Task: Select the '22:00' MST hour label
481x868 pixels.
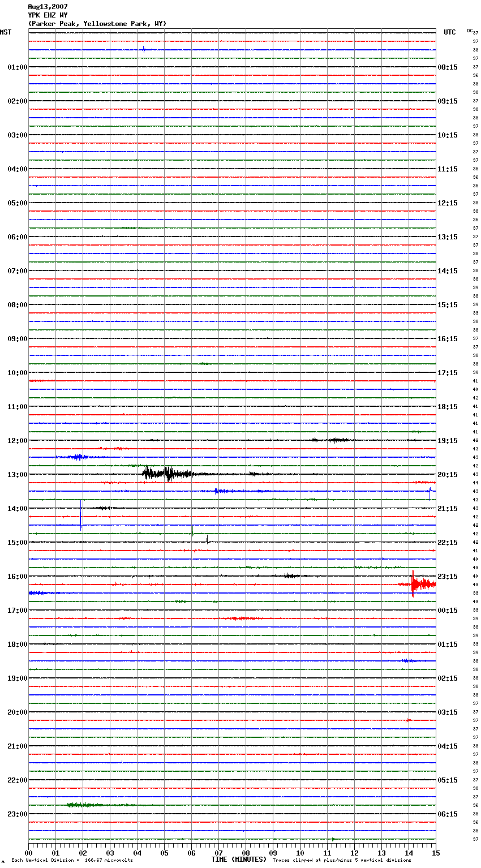Action: tap(18, 780)
